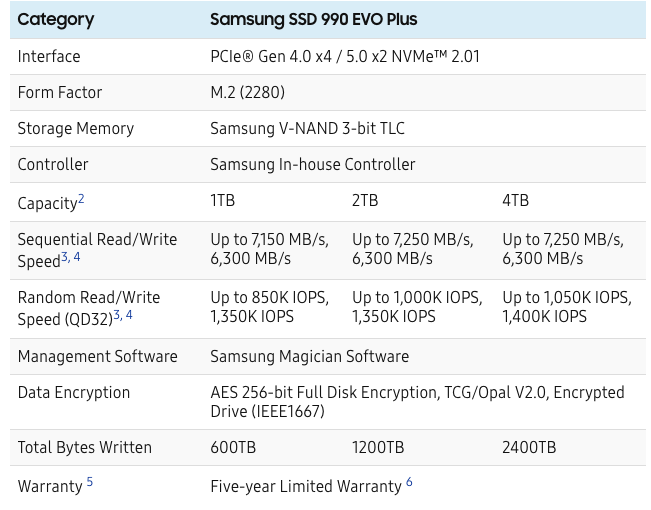The image size is (651, 510).
Task: Click the Samsung In-house Controller value
Action: coord(312,164)
